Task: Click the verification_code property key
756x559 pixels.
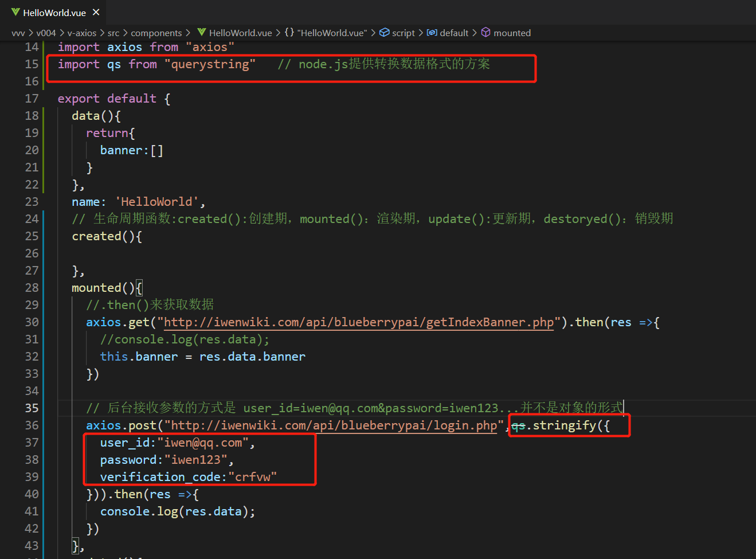Action: [160, 477]
